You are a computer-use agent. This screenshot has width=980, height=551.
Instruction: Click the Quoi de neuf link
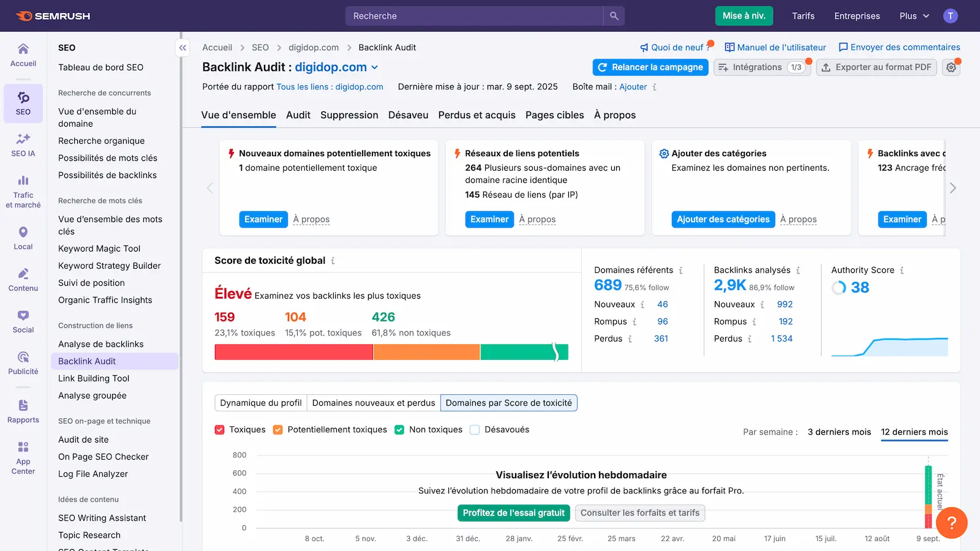click(x=676, y=47)
